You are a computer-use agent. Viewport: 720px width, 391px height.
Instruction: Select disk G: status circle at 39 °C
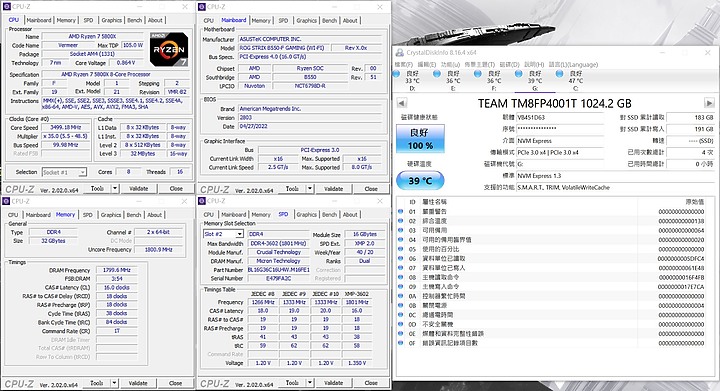518,73
